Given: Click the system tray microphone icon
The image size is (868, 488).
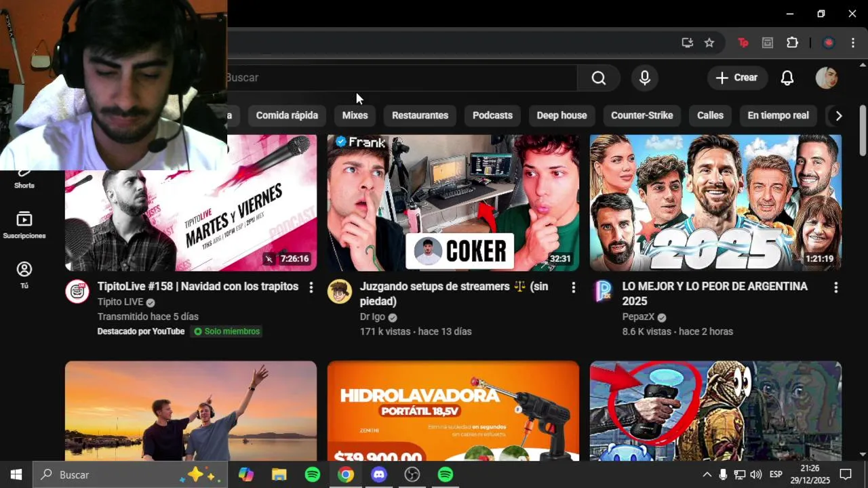Looking at the screenshot, I should click(x=724, y=474).
